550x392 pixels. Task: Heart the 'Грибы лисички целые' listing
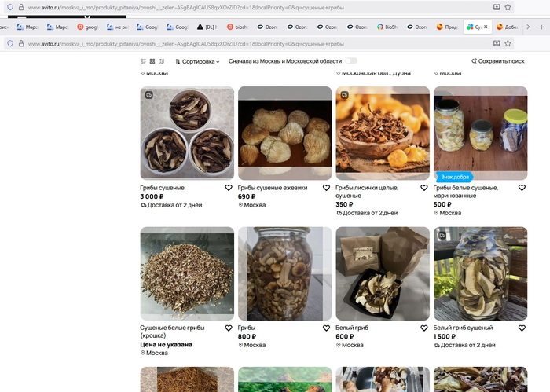pos(423,189)
